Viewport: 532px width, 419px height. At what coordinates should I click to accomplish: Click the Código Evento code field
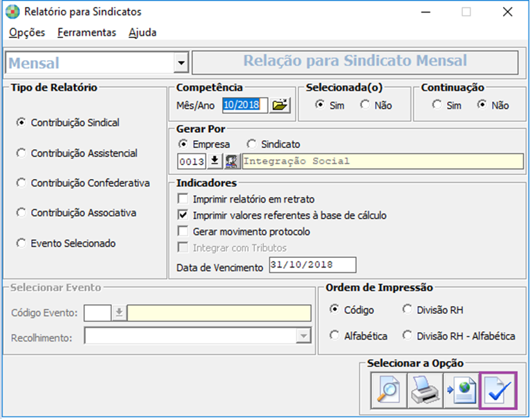(x=97, y=313)
